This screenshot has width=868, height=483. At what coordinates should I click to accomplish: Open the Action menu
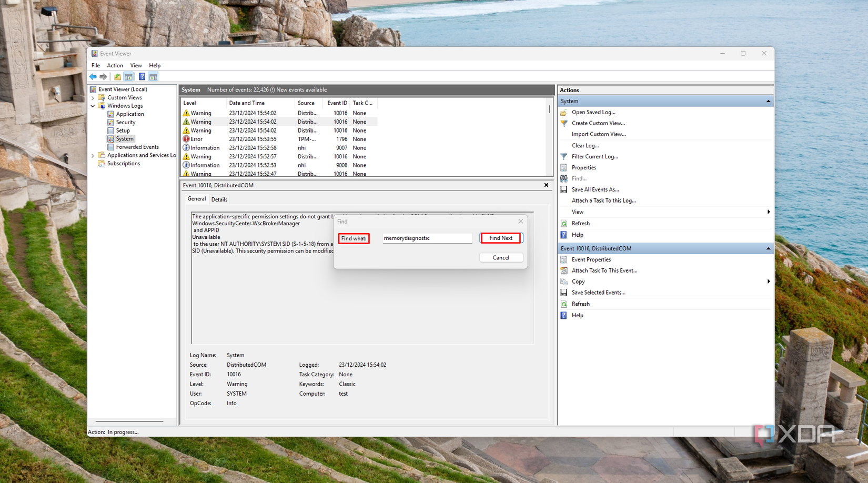pos(115,66)
